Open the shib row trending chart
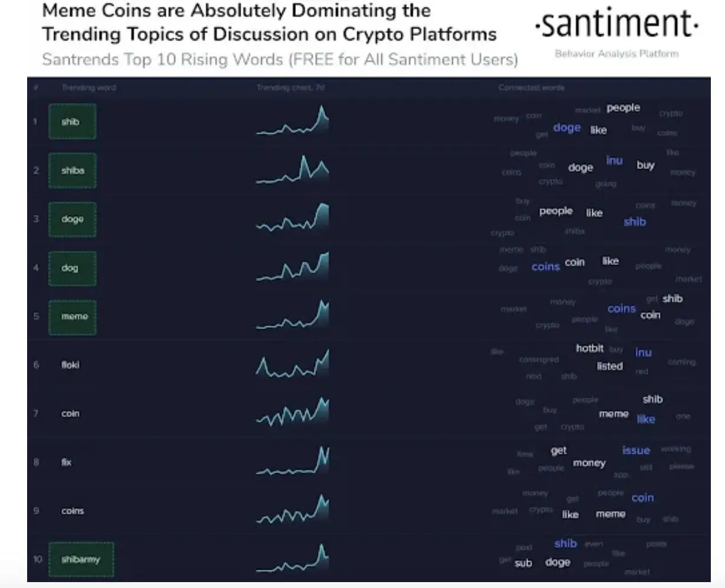725x588 pixels. pyautogui.click(x=293, y=120)
